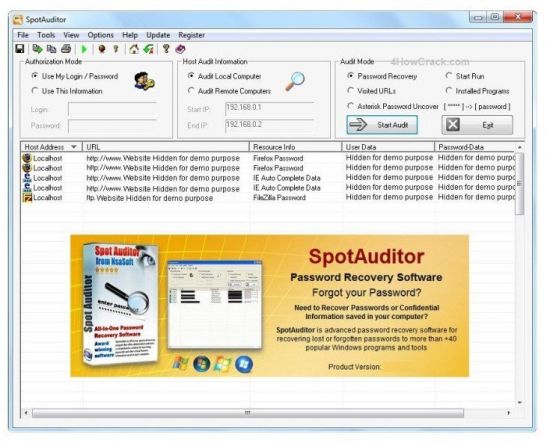Image resolution: width=550 pixels, height=446 pixels.
Task: Click vertical scrollbar down arrow
Action: tap(519, 402)
